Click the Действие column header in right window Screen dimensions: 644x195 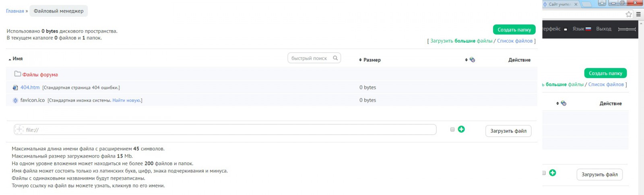point(611,103)
